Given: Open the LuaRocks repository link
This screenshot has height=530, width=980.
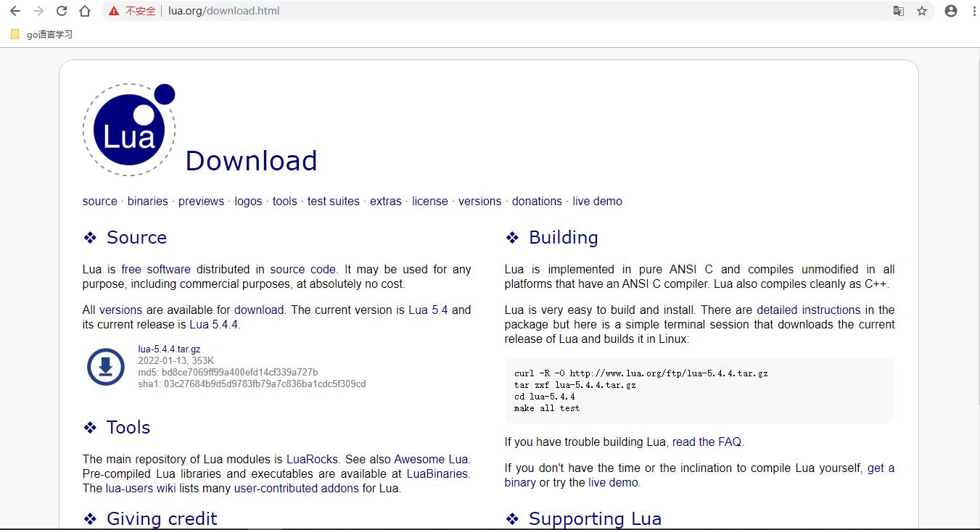Looking at the screenshot, I should point(312,459).
